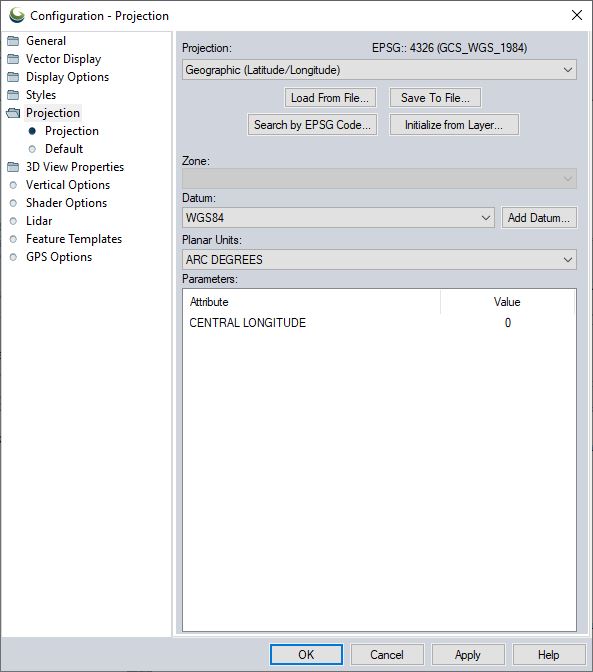Select the Default sub-item under Projection
This screenshot has width=593, height=672.
64,149
